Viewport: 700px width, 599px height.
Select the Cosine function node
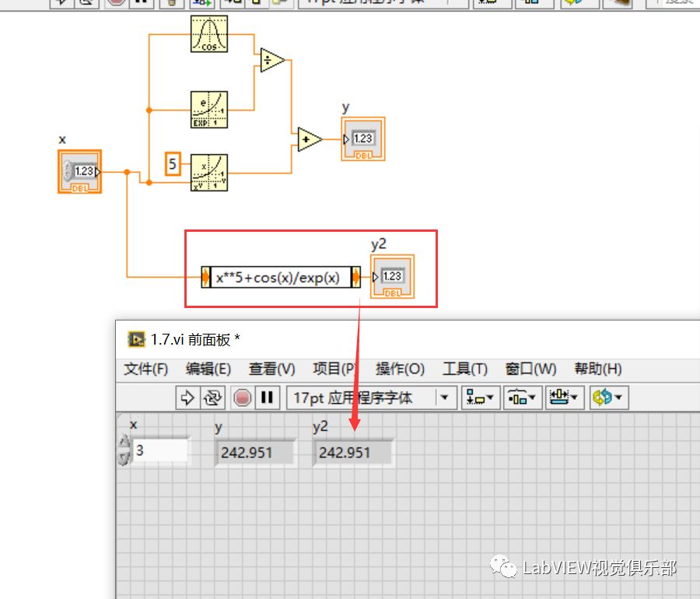click(x=208, y=33)
